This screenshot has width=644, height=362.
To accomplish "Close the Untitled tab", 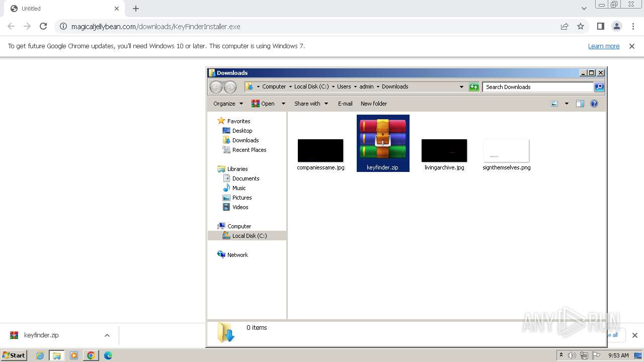I will click(x=117, y=9).
